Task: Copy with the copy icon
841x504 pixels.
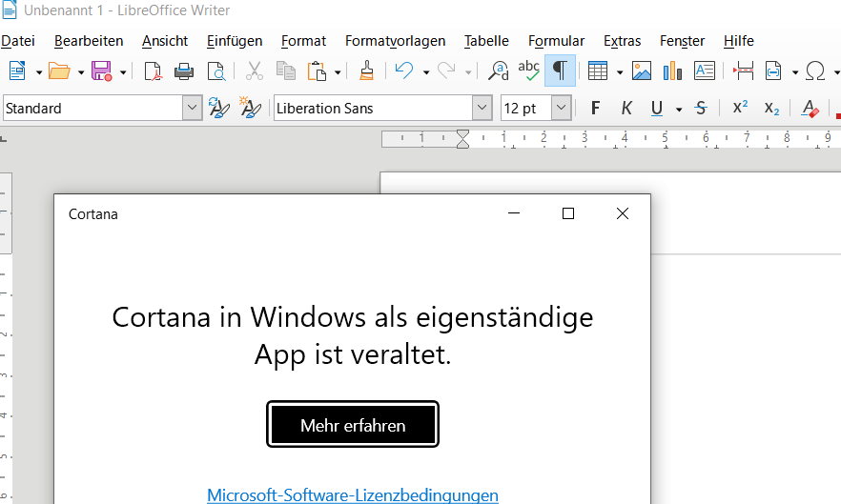Action: tap(286, 71)
